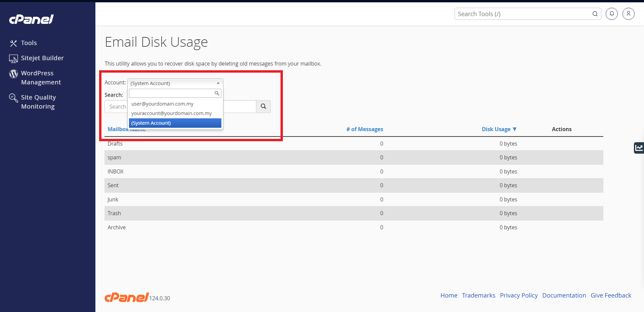
Task: Collapse the Account dropdown showing (System Account)
Action: (175, 83)
